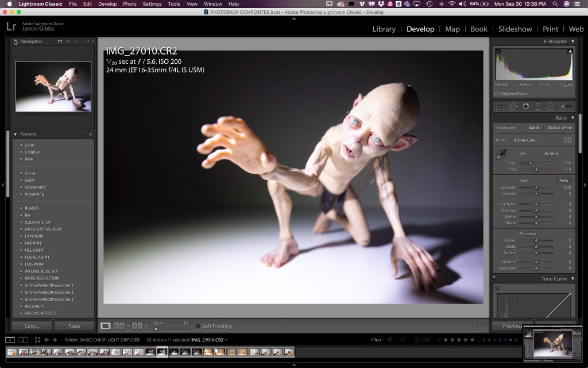Select the Red Eye Correction tool

[526, 106]
